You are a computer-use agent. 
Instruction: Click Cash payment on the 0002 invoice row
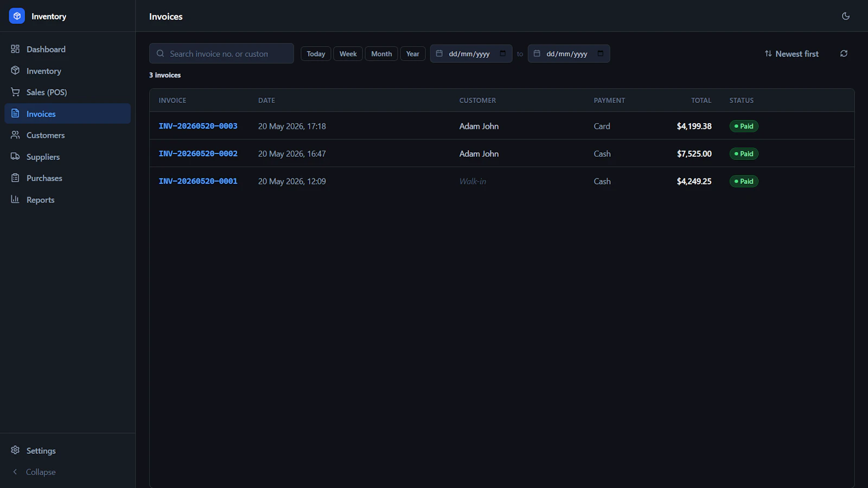(x=602, y=153)
